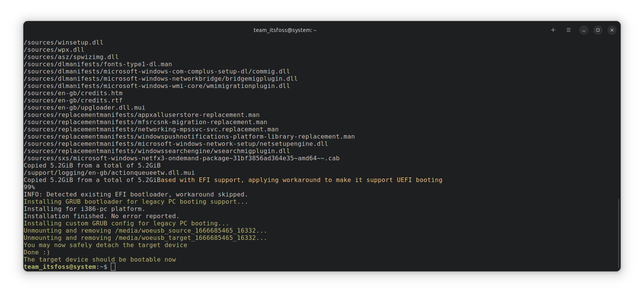Minimize the terminal window
Screen dimensions: 644x297
tap(584, 30)
